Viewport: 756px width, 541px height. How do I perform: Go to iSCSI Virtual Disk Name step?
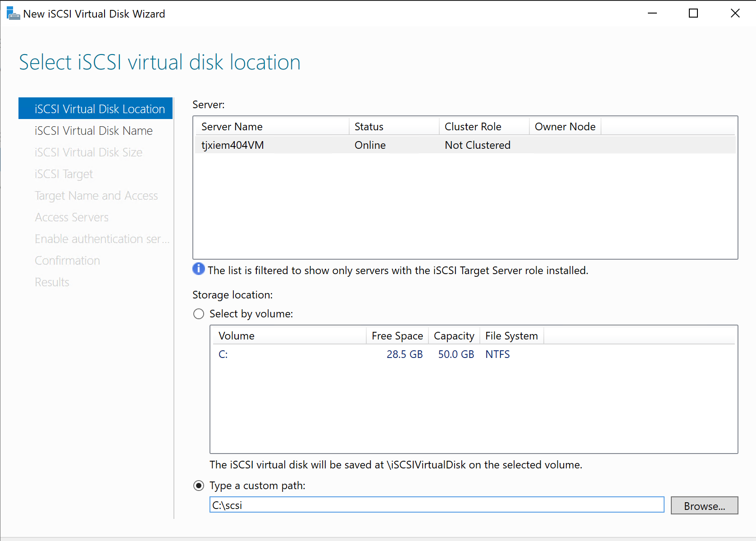click(94, 131)
